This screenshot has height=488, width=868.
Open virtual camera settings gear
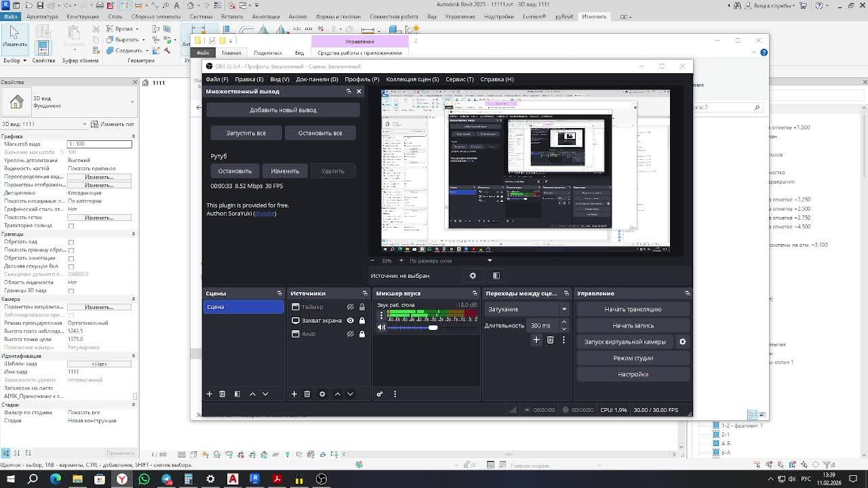pos(682,342)
